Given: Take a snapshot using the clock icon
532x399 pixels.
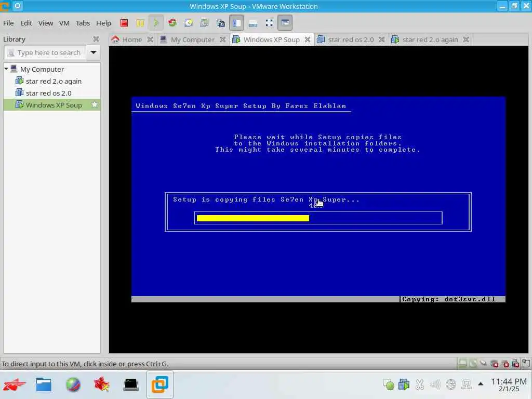Looking at the screenshot, I should coord(189,23).
